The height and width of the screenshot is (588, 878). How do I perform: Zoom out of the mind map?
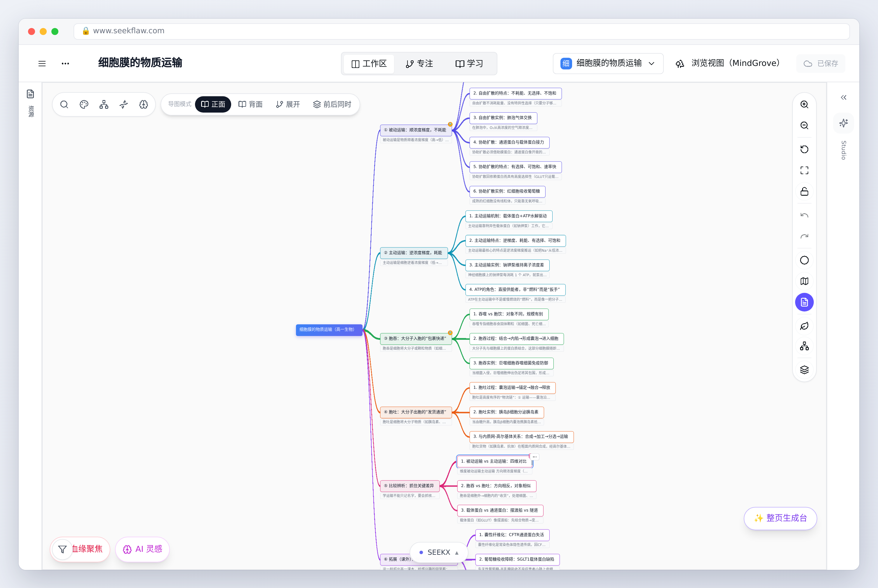click(x=804, y=125)
